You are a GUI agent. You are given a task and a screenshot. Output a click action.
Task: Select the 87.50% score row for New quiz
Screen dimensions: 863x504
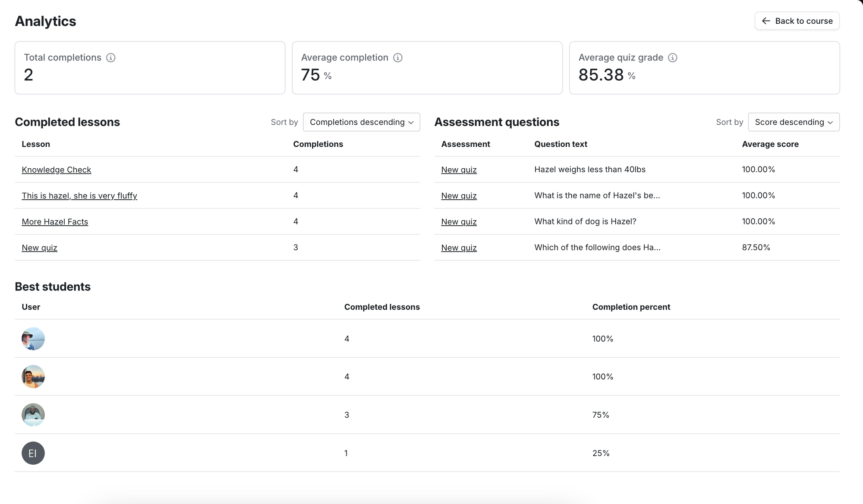click(x=756, y=248)
